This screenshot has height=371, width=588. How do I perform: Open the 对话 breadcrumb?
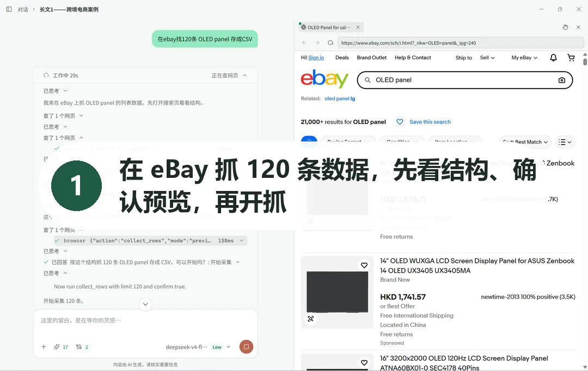[23, 9]
